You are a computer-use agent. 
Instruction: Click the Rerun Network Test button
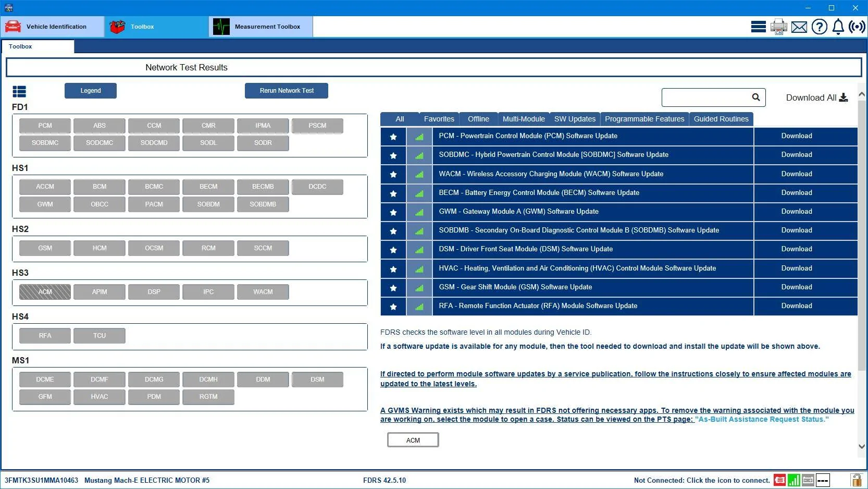coord(287,91)
